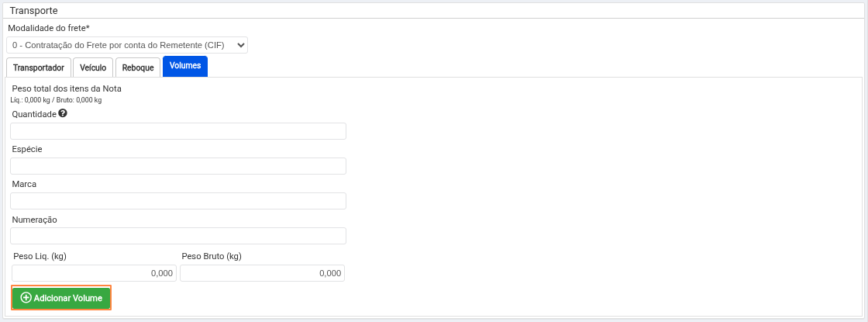
Task: Focus the Quantidade input field
Action: tap(178, 131)
